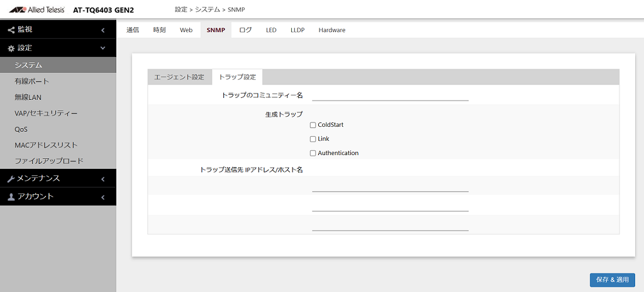Collapse the 設定 menu chevron
The image size is (644, 292).
(103, 48)
